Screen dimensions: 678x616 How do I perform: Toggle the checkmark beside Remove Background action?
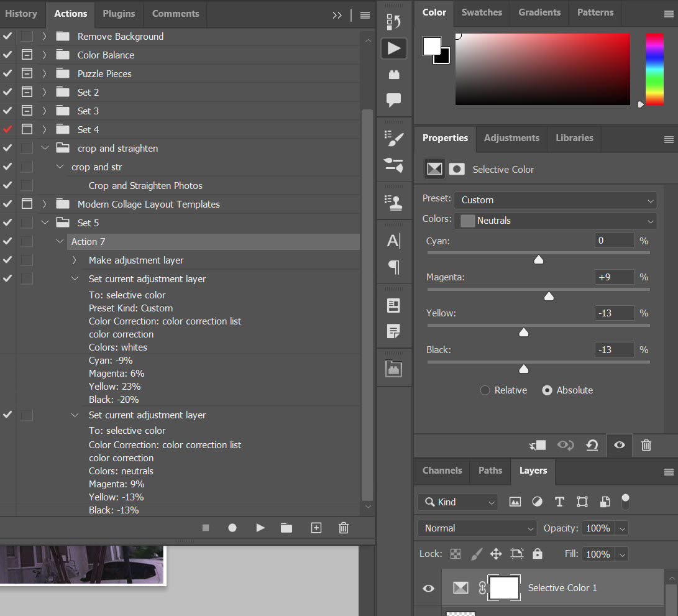tap(7, 36)
